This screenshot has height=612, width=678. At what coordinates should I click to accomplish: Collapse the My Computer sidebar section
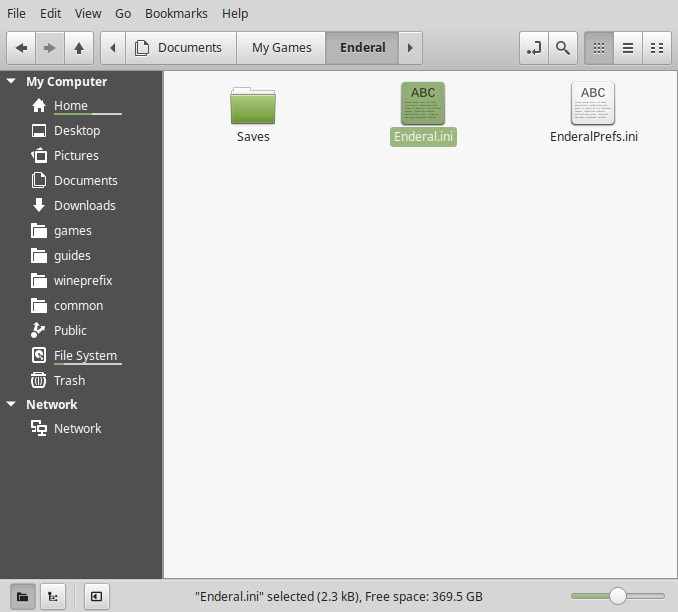pos(11,81)
